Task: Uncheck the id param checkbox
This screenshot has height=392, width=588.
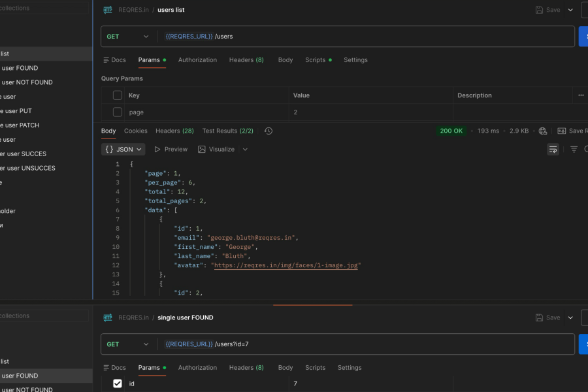Action: (x=118, y=384)
